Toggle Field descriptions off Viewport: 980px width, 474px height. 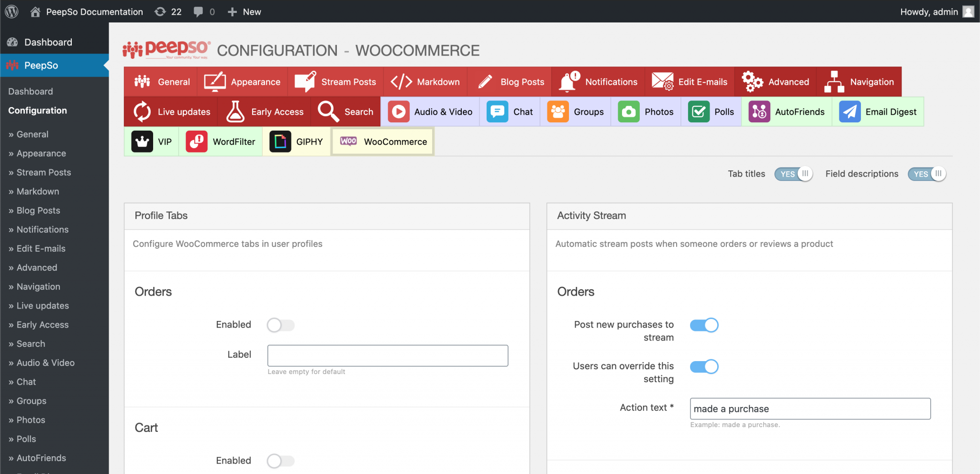point(926,174)
